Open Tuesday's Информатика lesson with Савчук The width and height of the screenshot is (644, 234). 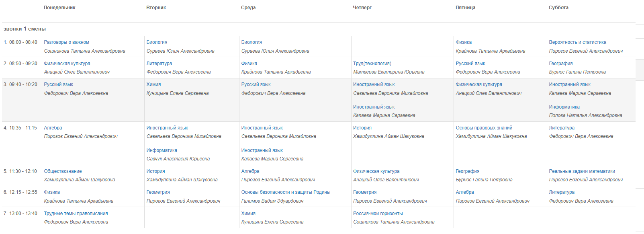(x=162, y=150)
